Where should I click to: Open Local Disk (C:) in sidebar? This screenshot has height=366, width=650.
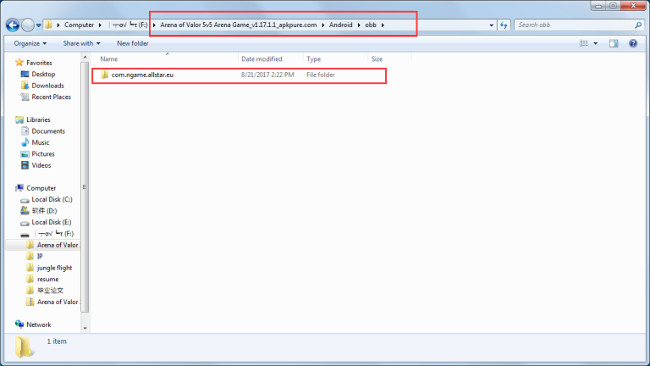pyautogui.click(x=52, y=199)
